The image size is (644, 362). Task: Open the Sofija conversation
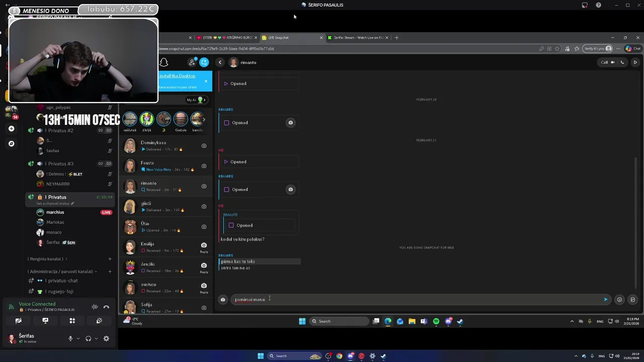166,307
